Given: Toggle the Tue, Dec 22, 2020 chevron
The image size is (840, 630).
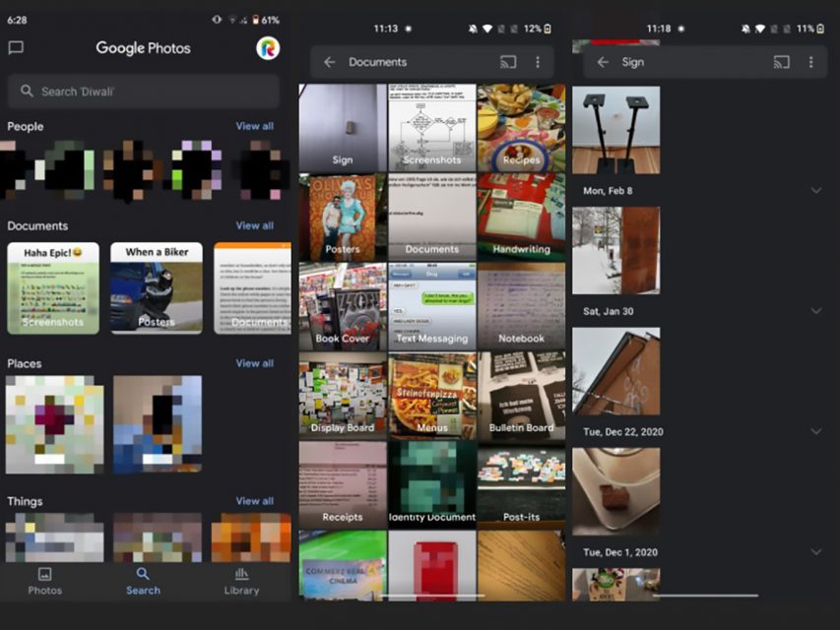Looking at the screenshot, I should point(815,432).
